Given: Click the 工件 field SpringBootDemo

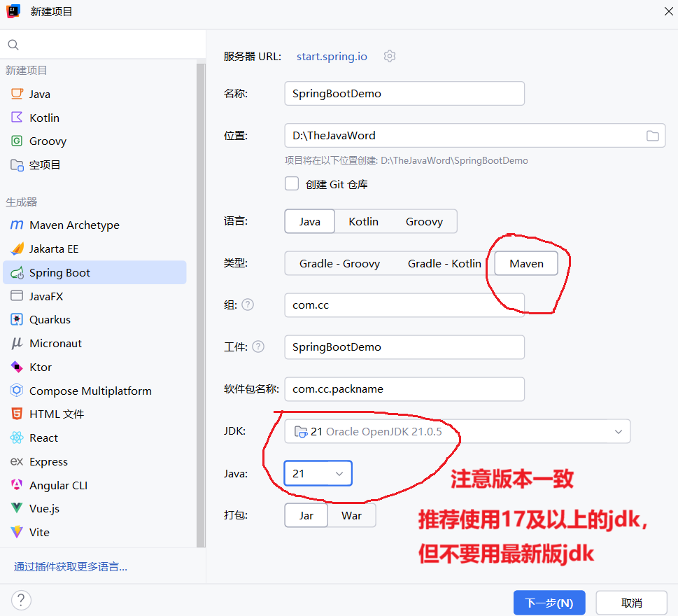Looking at the screenshot, I should point(404,347).
